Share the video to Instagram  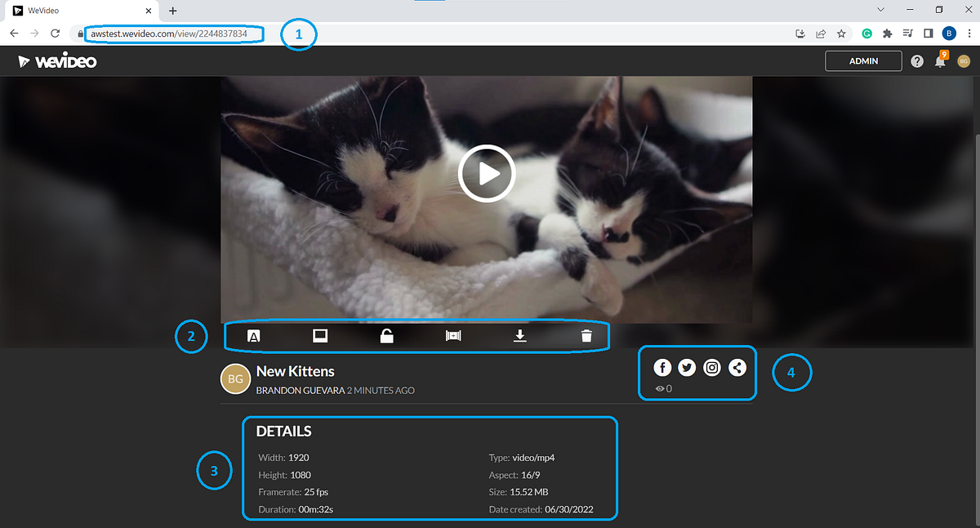pos(711,367)
